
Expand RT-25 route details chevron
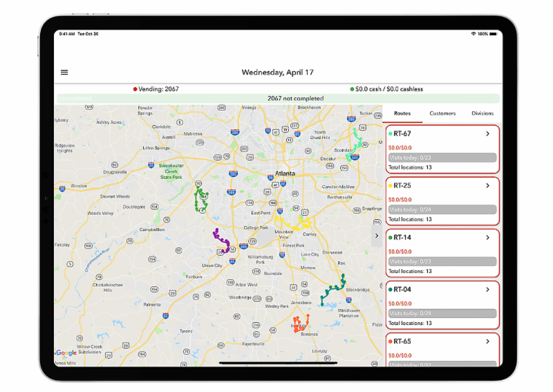[x=487, y=185]
